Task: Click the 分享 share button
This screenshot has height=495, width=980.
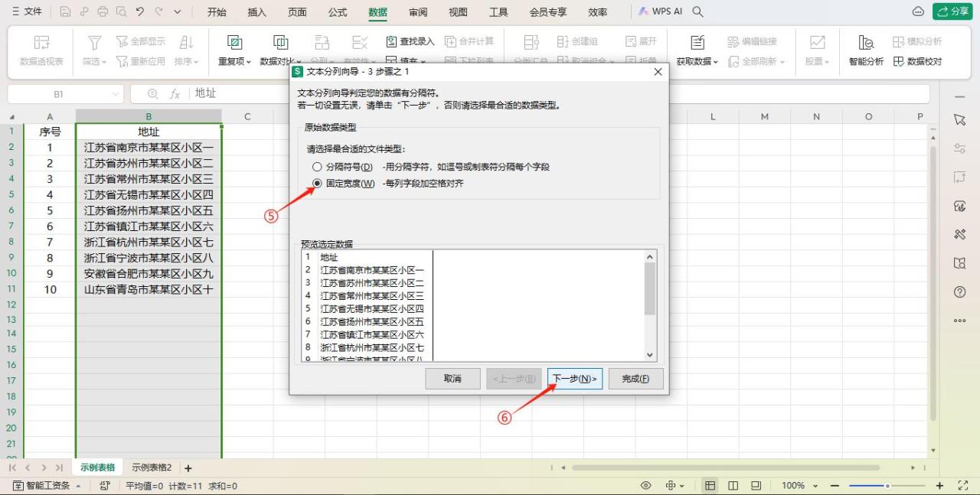Action: (x=952, y=12)
